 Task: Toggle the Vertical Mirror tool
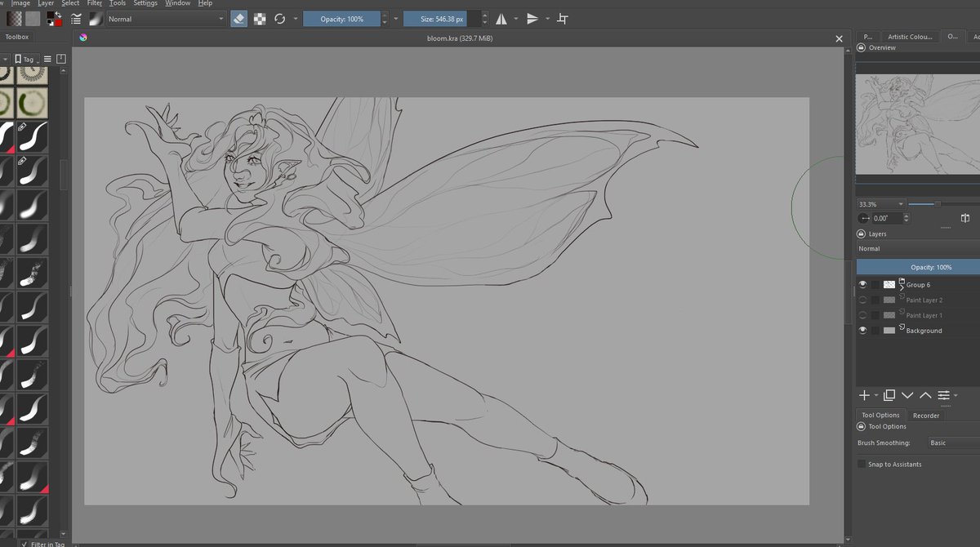coord(532,18)
